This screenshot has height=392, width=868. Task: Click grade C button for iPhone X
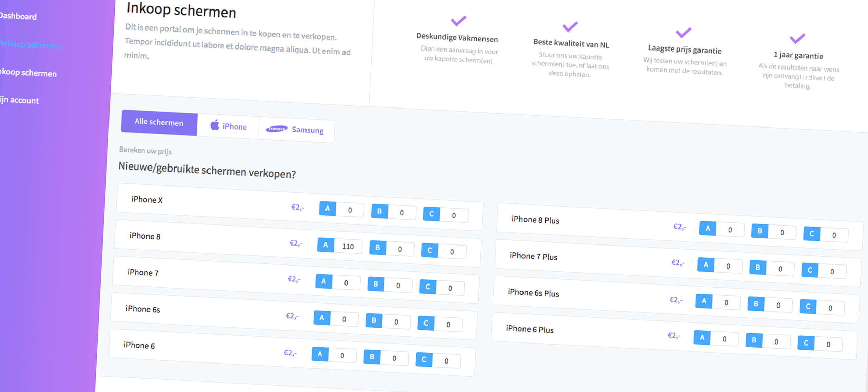click(x=432, y=214)
